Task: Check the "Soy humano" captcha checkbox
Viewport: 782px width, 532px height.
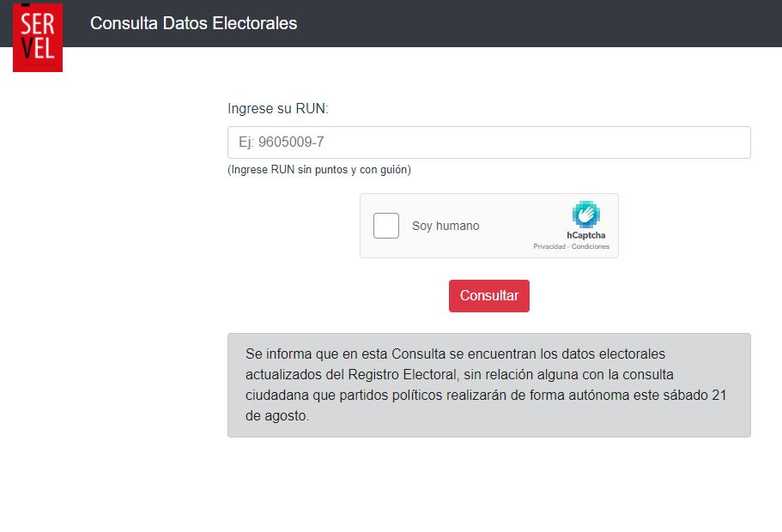Action: pyautogui.click(x=386, y=226)
